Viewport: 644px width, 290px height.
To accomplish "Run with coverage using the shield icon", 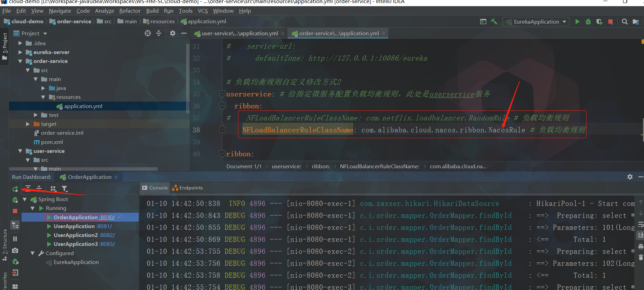I will pos(599,22).
